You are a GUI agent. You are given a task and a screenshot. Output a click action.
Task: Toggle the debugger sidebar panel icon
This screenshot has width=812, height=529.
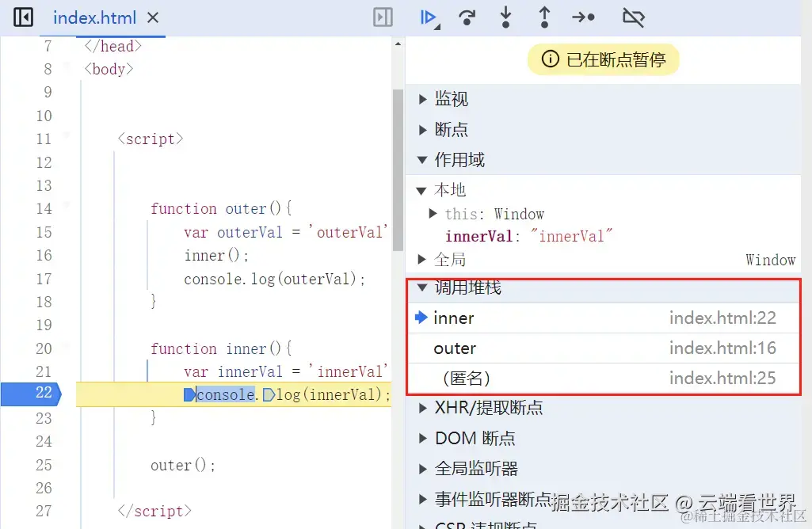[383, 17]
